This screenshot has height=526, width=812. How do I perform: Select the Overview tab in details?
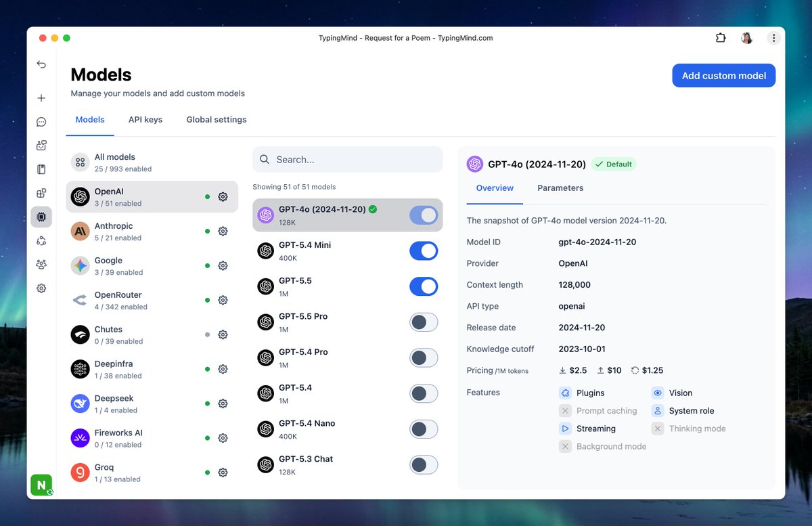[x=495, y=188]
